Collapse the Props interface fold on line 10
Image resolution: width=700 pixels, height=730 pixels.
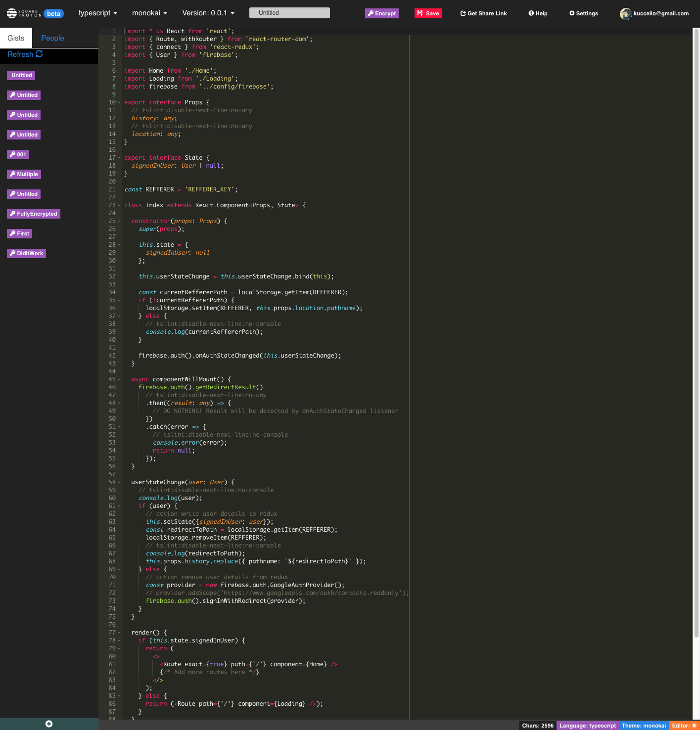tap(119, 103)
